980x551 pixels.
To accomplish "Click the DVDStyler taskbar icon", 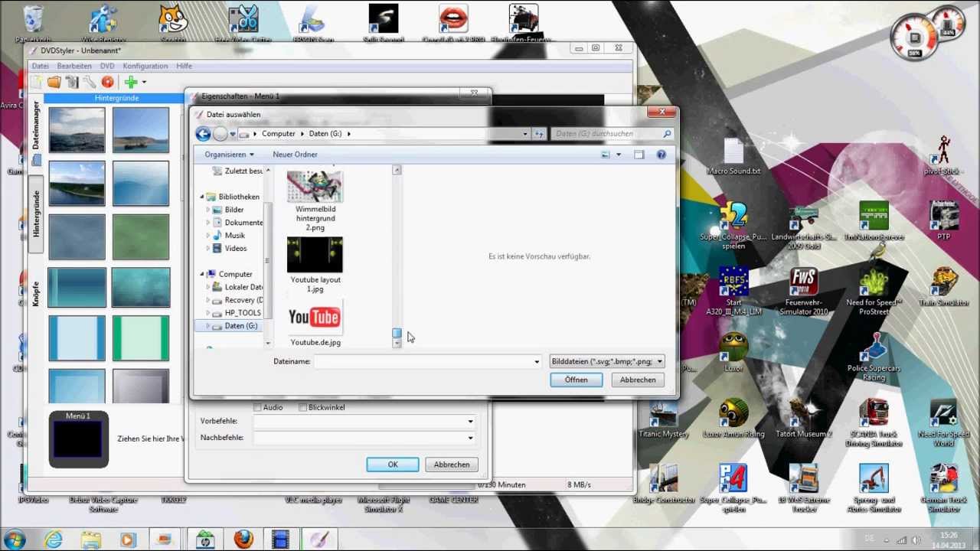I will (x=318, y=540).
